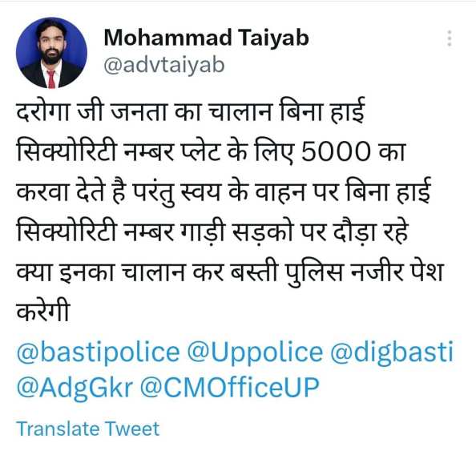This screenshot has height=459, width=476.
Task: Click the last word करेगी of tweet
Action: tap(43, 311)
